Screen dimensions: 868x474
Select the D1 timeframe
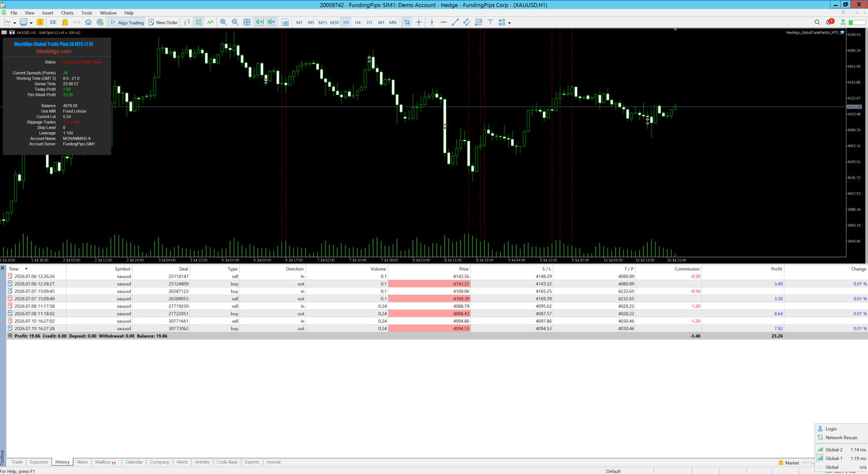coord(369,22)
